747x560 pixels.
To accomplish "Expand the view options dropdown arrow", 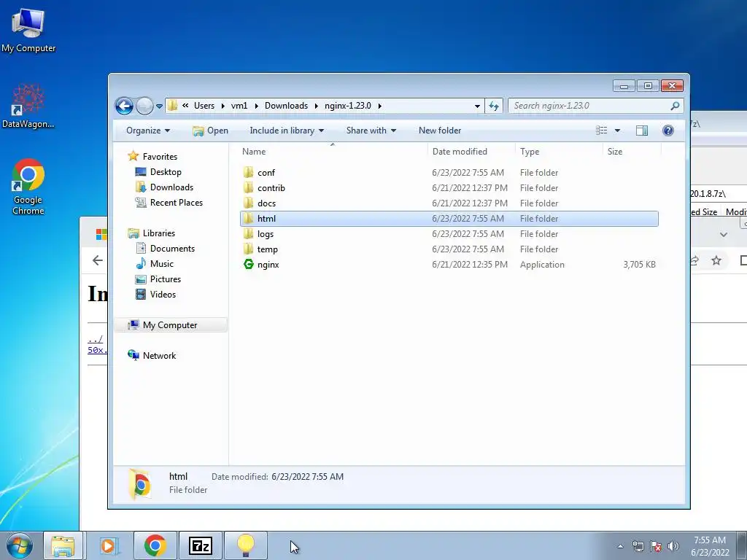I will tap(617, 131).
